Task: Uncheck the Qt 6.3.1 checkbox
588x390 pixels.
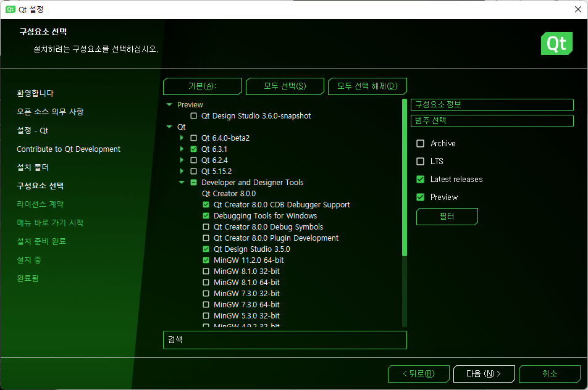Action: click(193, 149)
